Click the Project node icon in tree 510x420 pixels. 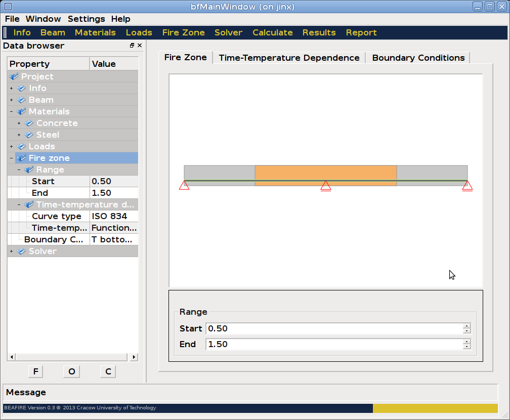[x=14, y=76]
